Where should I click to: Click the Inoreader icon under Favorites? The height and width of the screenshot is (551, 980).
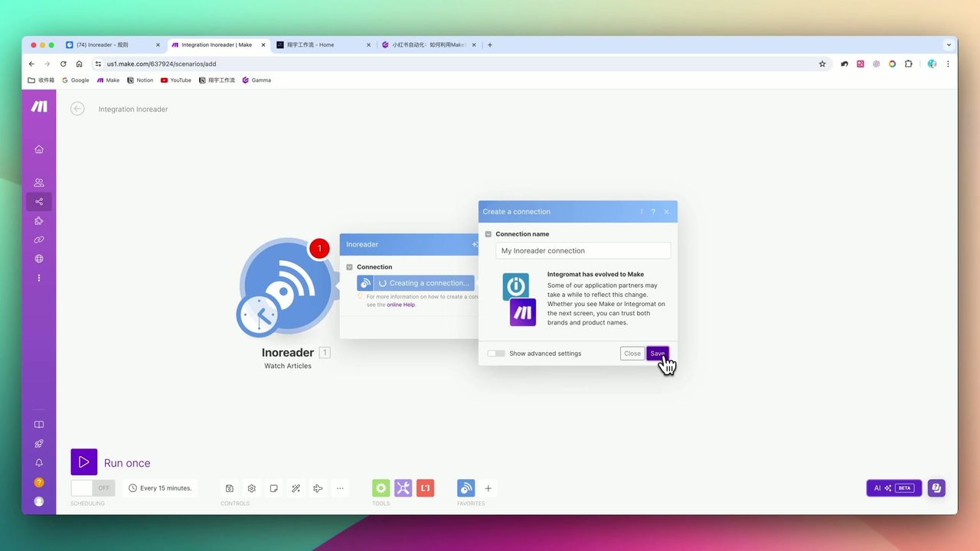[x=465, y=487]
